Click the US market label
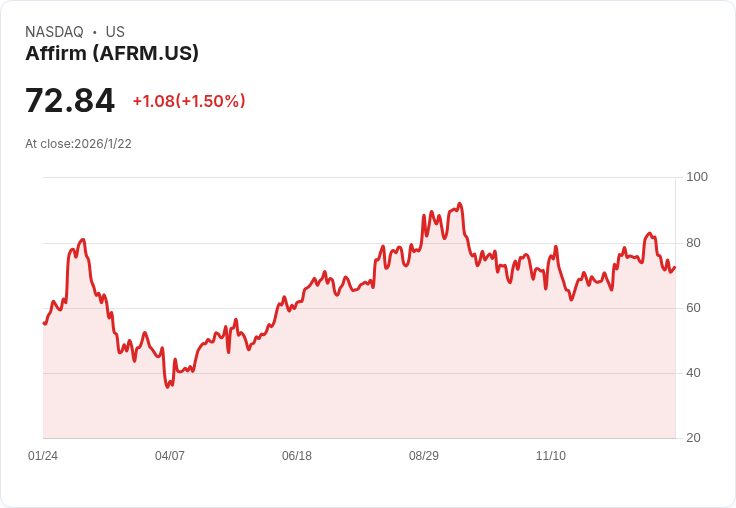This screenshot has height=508, width=736. tap(115, 32)
